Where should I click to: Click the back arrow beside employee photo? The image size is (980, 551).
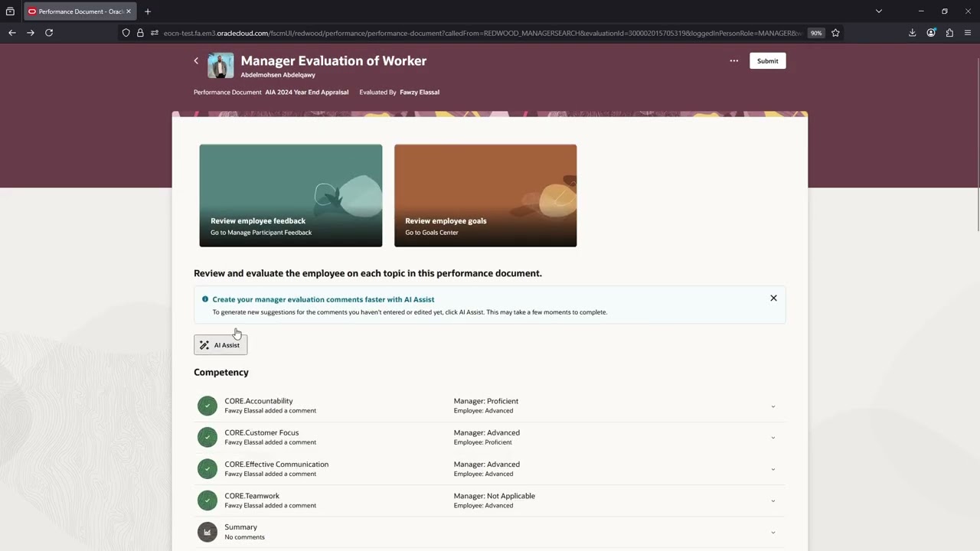pyautogui.click(x=196, y=61)
